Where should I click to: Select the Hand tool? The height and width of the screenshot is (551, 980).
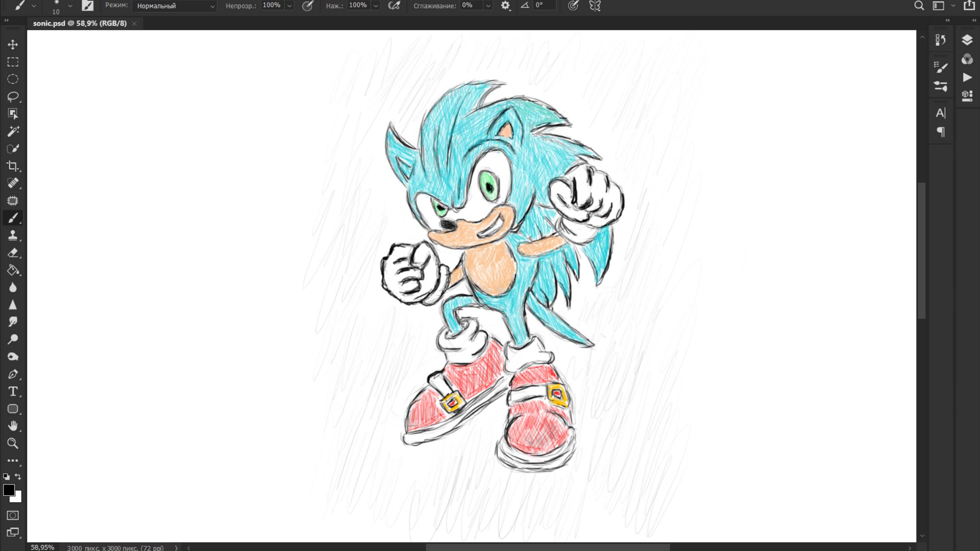(13, 426)
